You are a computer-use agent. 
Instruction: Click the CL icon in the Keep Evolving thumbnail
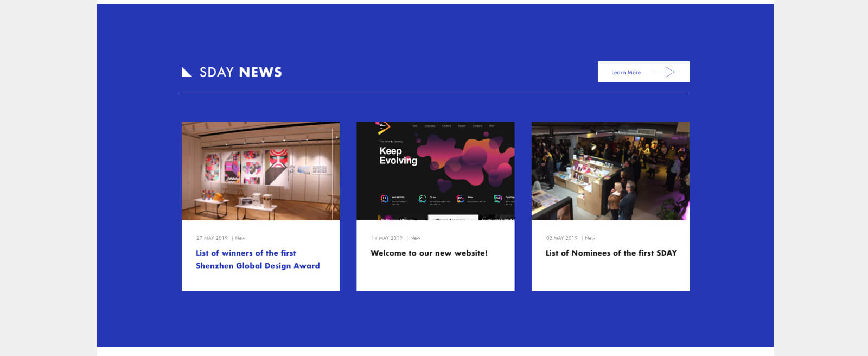pyautogui.click(x=422, y=199)
